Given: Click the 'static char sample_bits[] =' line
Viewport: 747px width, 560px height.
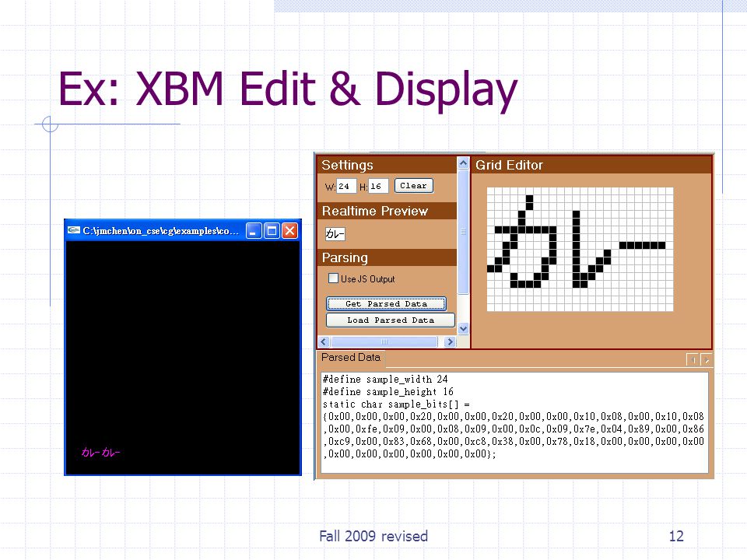Looking at the screenshot, I should 396,404.
